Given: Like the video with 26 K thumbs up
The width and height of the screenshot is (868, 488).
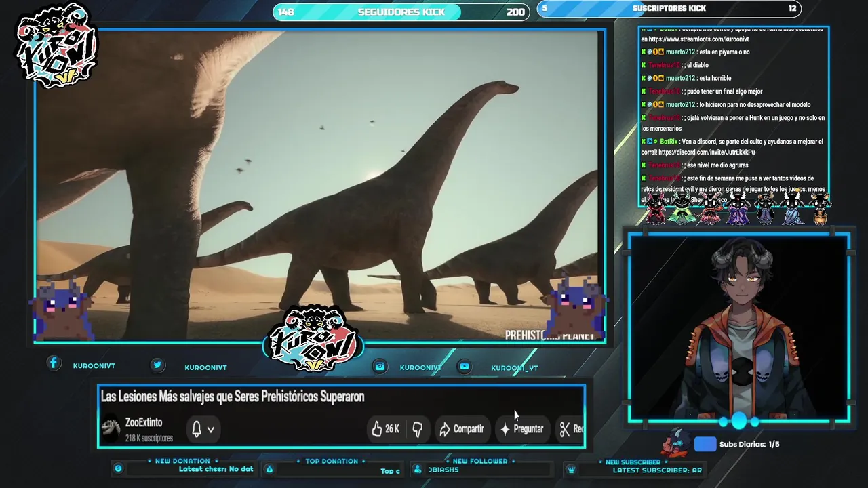Looking at the screenshot, I should coord(385,429).
